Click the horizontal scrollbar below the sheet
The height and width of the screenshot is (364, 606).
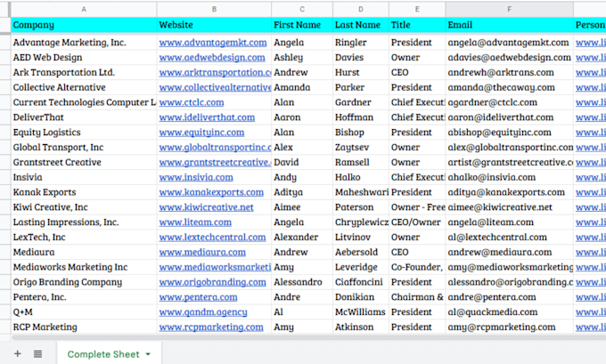coord(308,337)
